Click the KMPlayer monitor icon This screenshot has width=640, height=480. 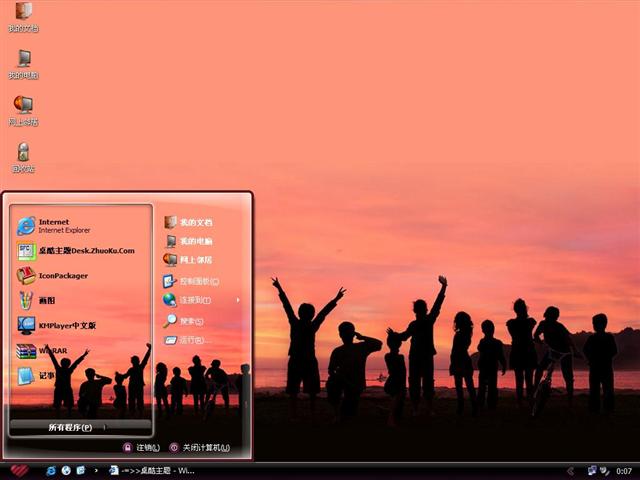click(26, 325)
